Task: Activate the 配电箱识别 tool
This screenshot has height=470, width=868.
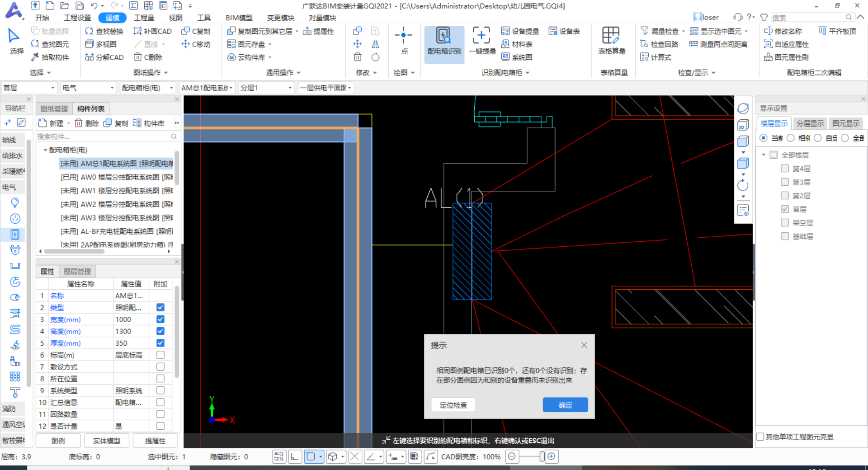Action: [444, 44]
